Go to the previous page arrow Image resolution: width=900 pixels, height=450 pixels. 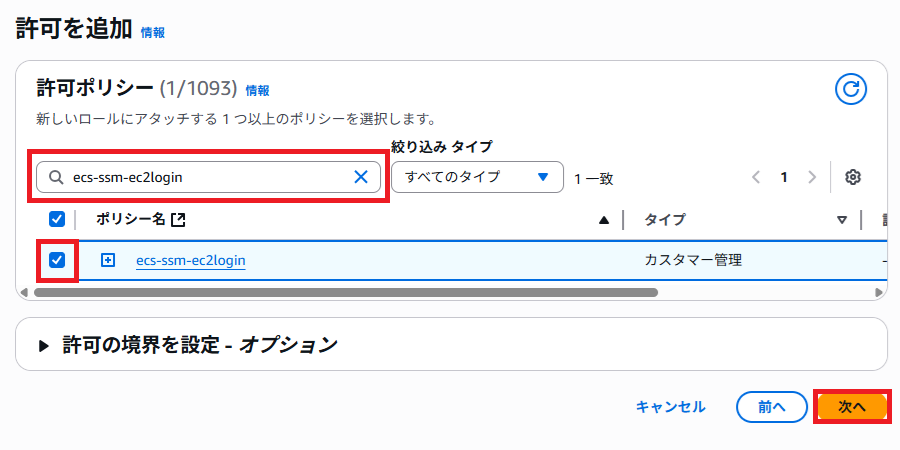[x=756, y=177]
